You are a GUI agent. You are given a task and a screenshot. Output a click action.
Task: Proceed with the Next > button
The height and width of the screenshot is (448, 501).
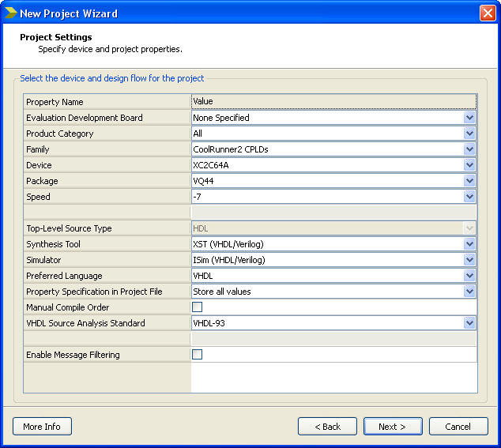pos(393,427)
